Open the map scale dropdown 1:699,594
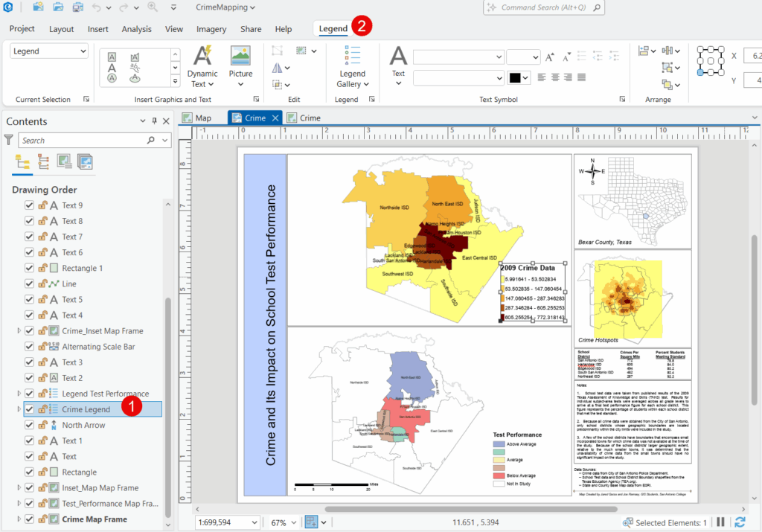 pos(255,522)
